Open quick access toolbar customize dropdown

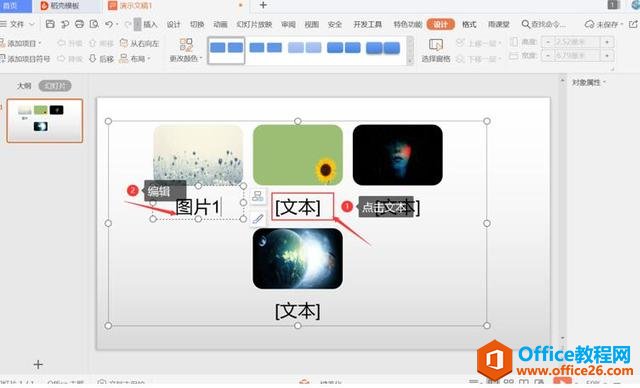[137, 24]
